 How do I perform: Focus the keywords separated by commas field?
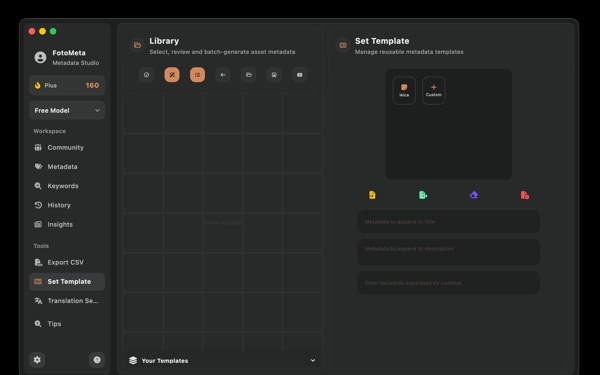pyautogui.click(x=448, y=283)
